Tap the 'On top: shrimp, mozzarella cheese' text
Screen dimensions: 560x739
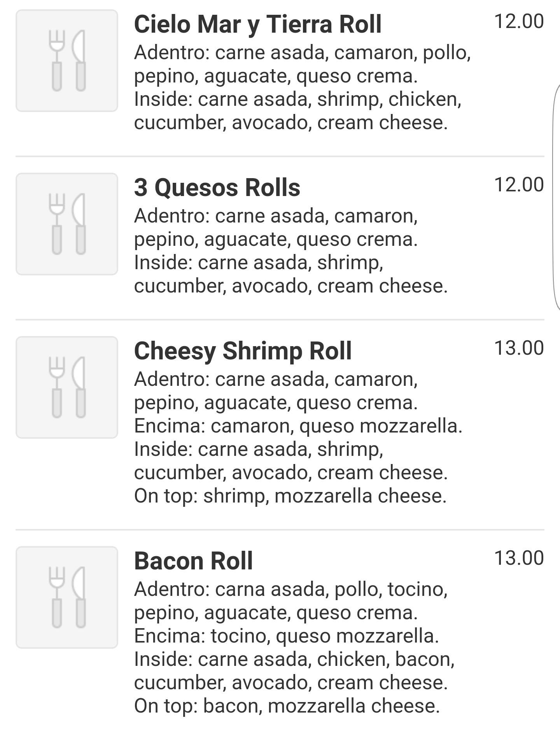tap(290, 496)
